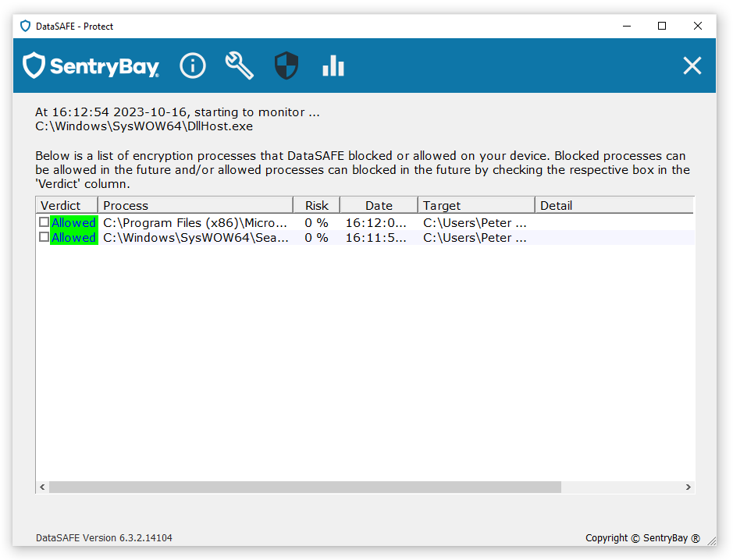Select the Allowed verdict on the second row
The height and width of the screenshot is (560, 733).
click(x=73, y=237)
